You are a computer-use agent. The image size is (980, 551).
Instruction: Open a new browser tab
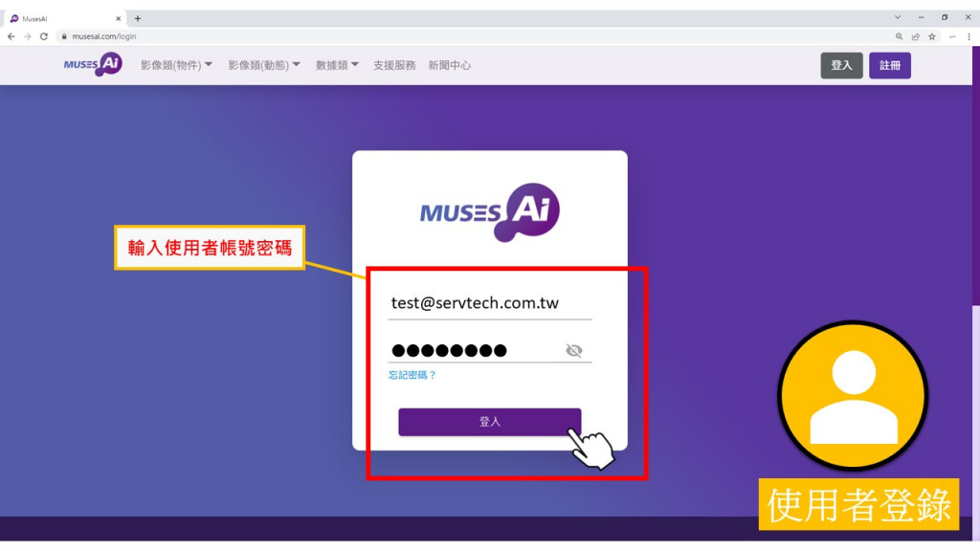tap(138, 19)
